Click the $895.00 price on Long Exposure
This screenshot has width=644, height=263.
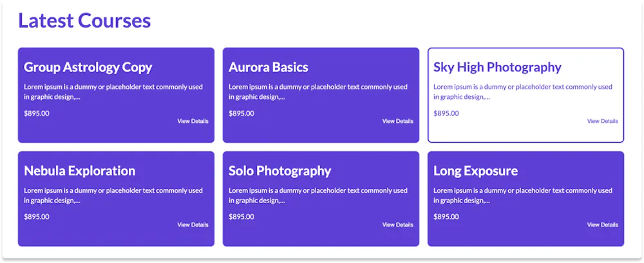tap(446, 217)
